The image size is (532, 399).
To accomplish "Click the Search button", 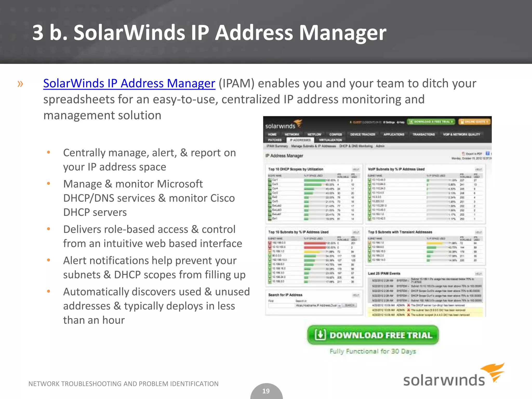I will click(350, 305).
